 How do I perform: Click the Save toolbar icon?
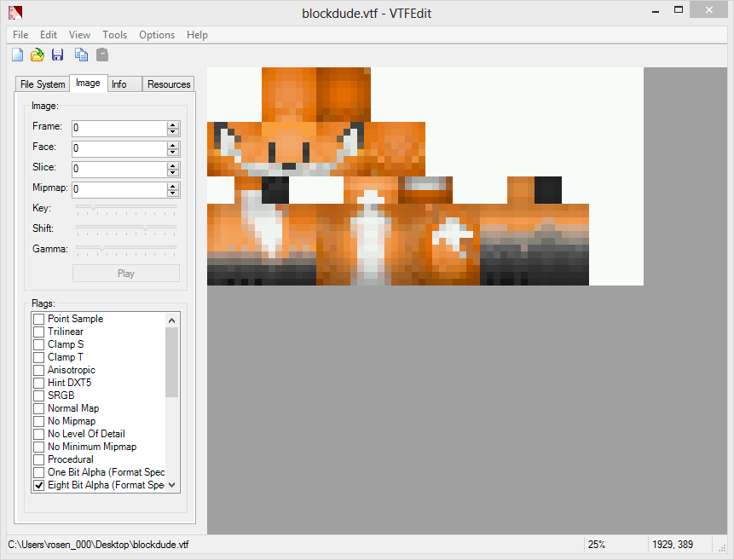58,55
